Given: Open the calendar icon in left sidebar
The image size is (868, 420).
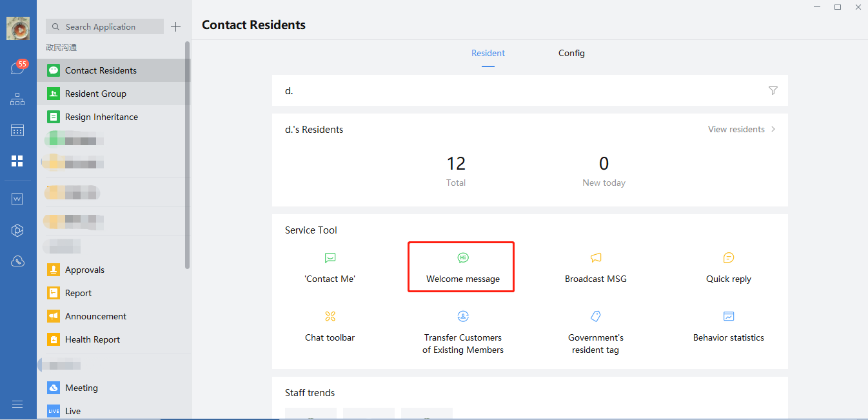Looking at the screenshot, I should [17, 130].
